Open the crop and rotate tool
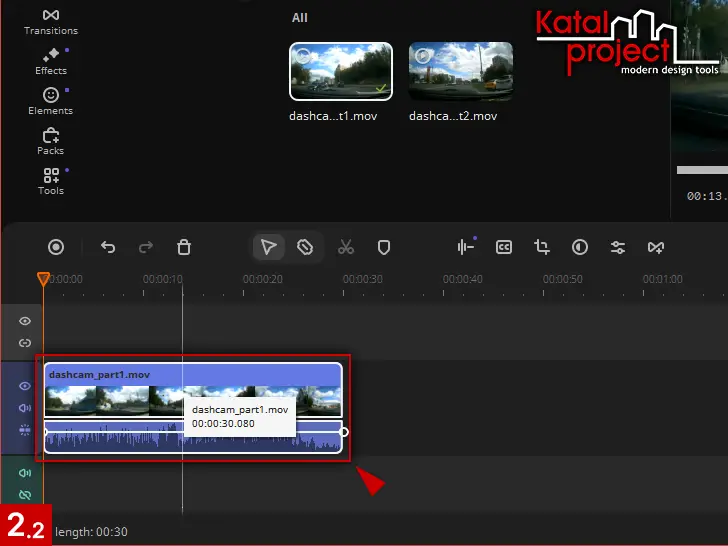The image size is (728, 546). click(542, 247)
